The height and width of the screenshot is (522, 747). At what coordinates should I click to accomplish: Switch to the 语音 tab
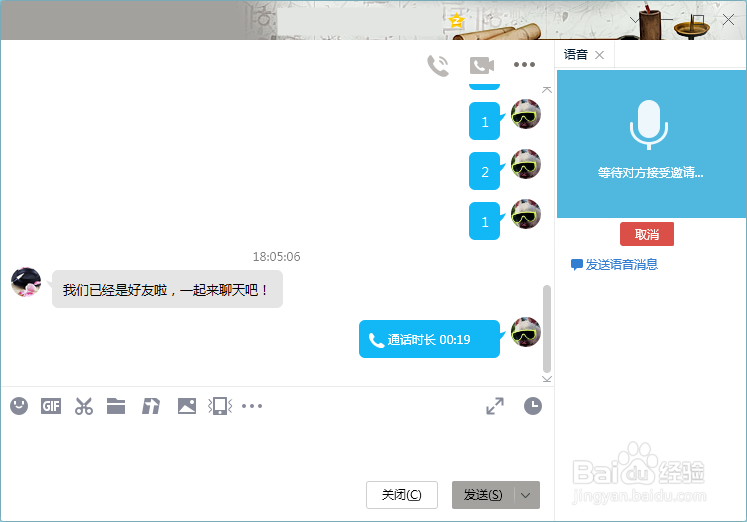(x=575, y=55)
